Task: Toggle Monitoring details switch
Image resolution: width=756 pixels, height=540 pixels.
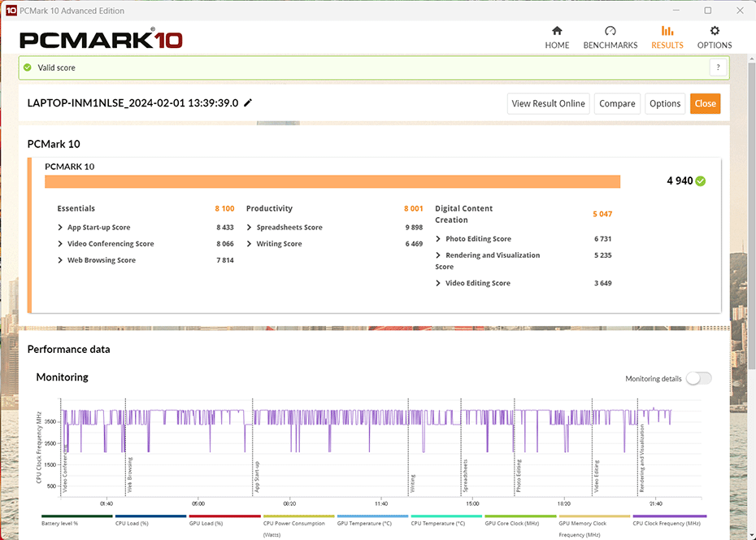Action: pos(698,378)
